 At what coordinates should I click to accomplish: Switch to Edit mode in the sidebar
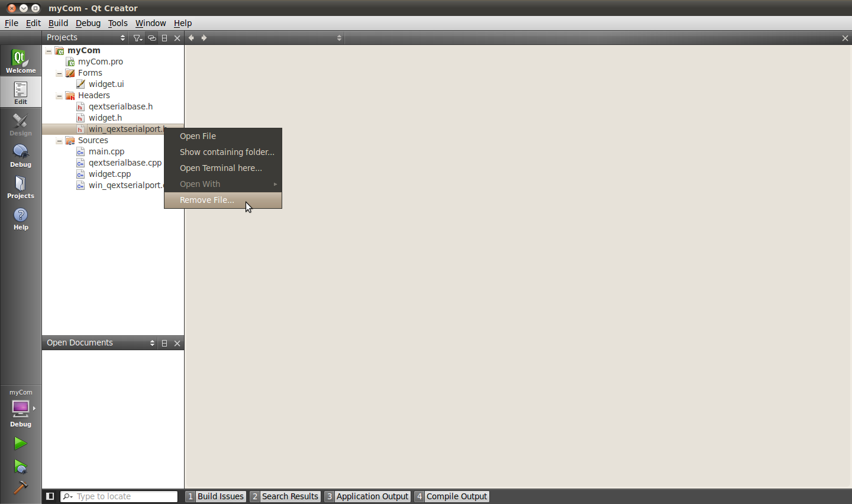[x=21, y=92]
